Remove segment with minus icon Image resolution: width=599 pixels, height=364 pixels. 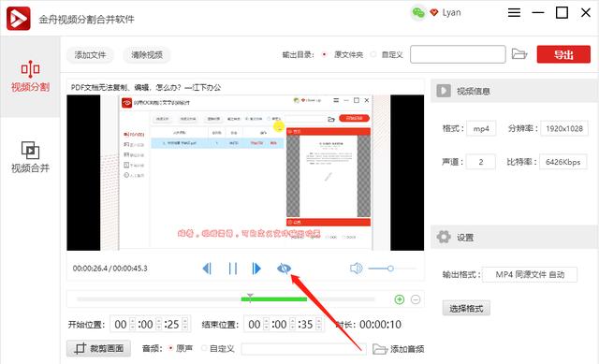click(x=416, y=299)
